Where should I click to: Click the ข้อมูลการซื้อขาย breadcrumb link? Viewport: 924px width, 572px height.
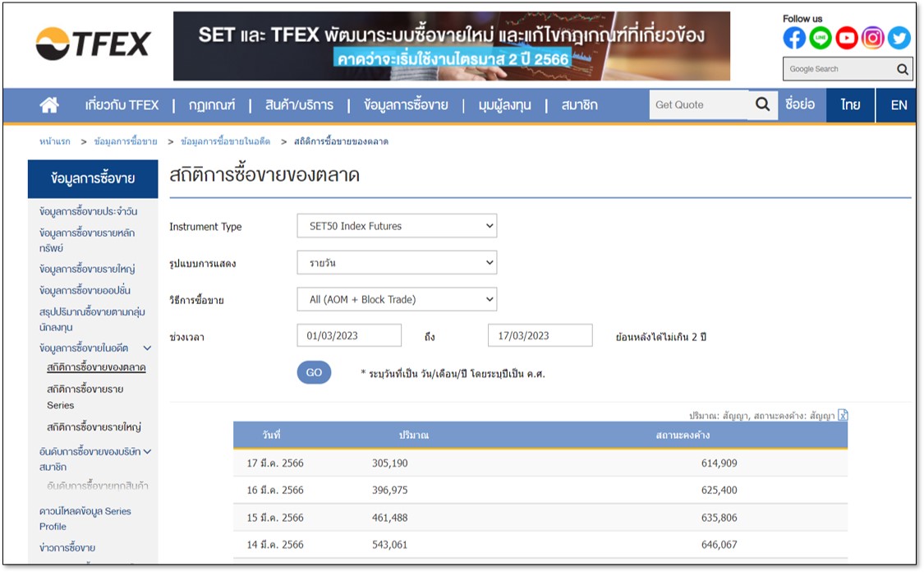coord(126,141)
